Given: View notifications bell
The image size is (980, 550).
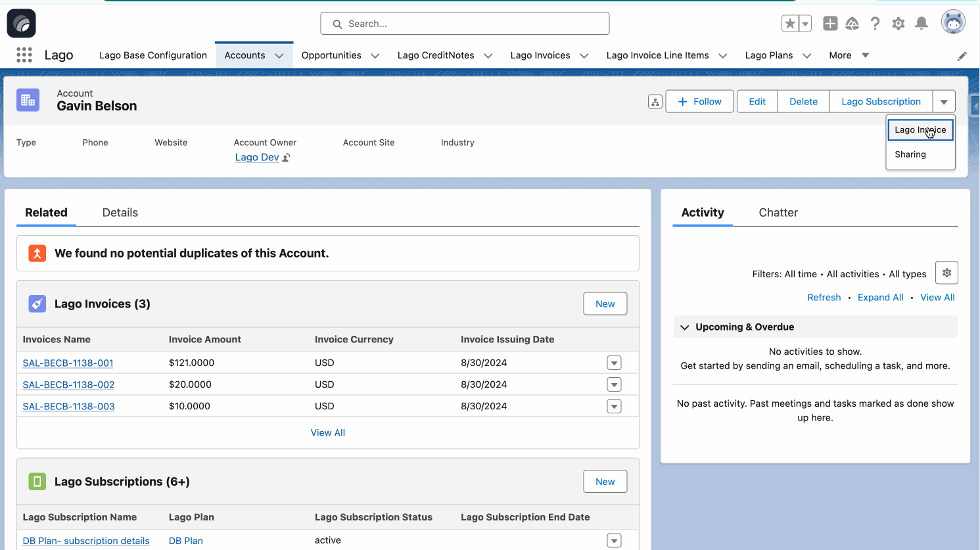Looking at the screenshot, I should (922, 24).
